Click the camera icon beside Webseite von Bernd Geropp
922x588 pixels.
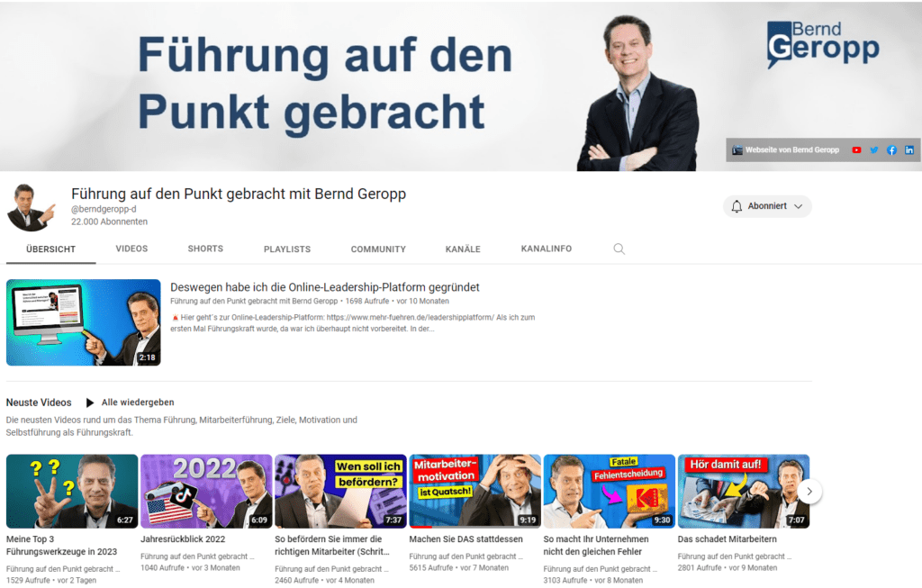tap(737, 150)
